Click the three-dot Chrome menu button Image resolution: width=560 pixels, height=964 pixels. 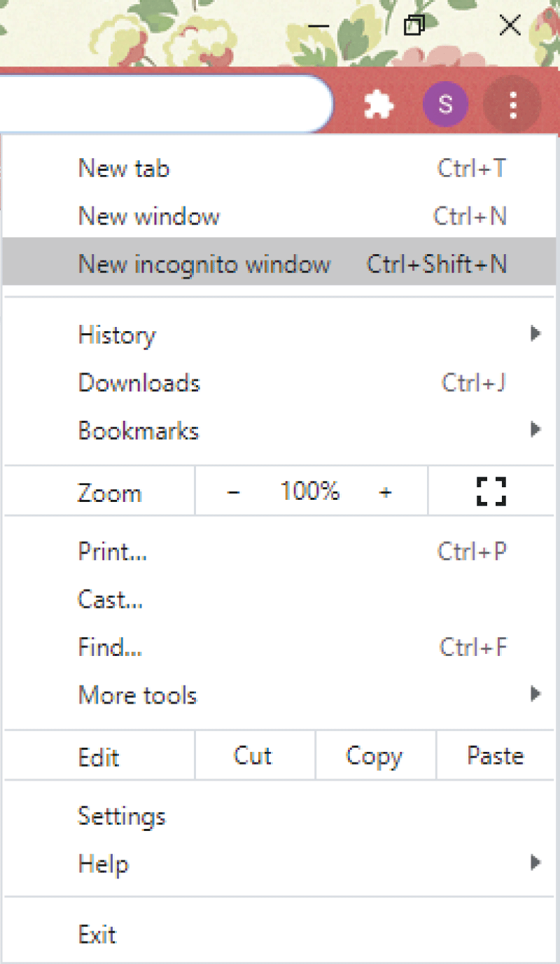pyautogui.click(x=513, y=104)
